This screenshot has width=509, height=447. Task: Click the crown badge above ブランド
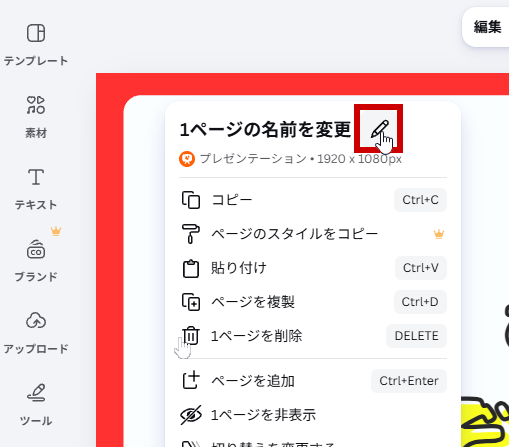tap(56, 231)
